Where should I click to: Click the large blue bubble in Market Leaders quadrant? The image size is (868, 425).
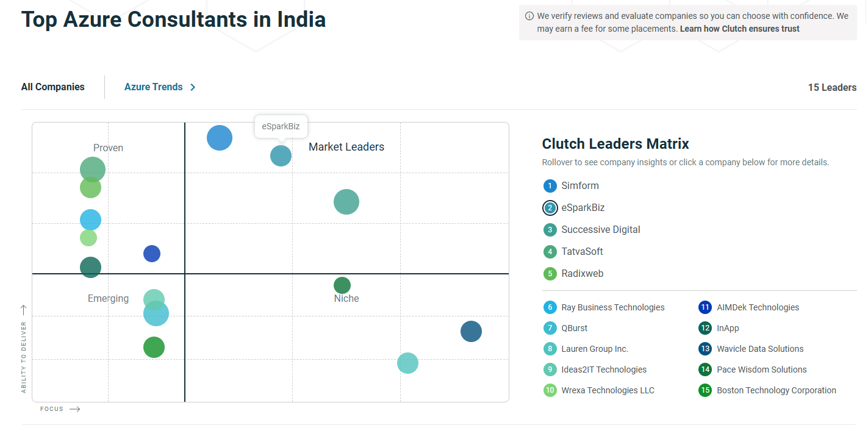220,138
